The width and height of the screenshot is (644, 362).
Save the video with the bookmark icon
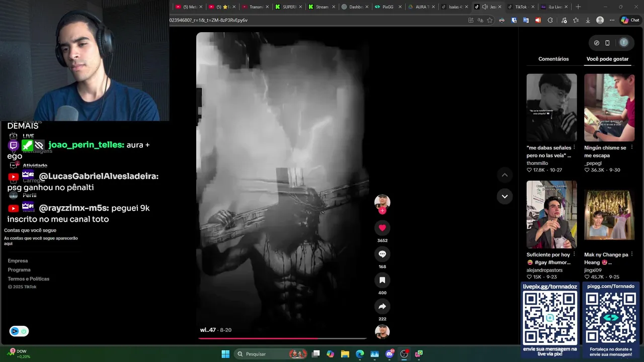(x=382, y=280)
